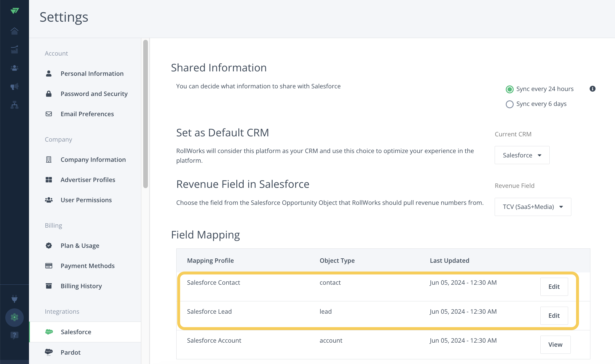Open the Current CRM Salesforce dropdown
Image resolution: width=615 pixels, height=364 pixels.
522,155
